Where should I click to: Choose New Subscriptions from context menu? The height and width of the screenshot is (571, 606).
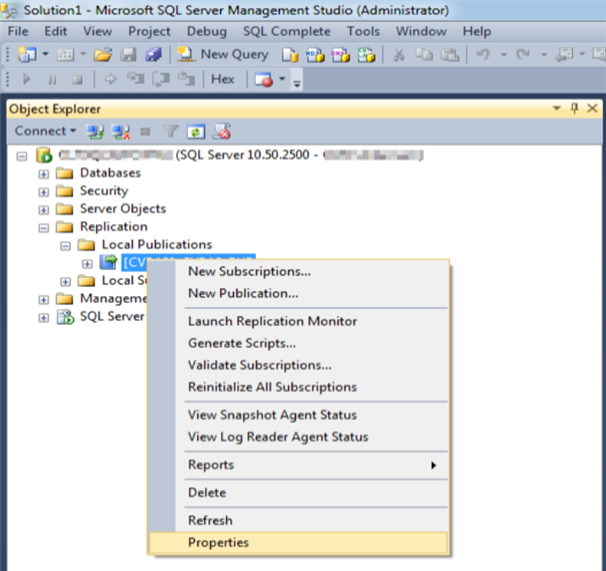[x=298, y=271]
